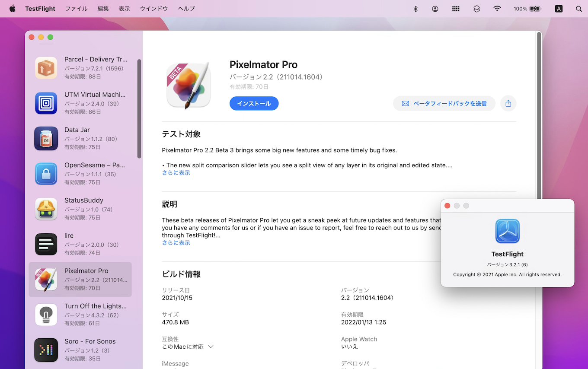Click build version value '2.2（211014.1604）'
The width and height of the screenshot is (588, 369).
coord(368,298)
